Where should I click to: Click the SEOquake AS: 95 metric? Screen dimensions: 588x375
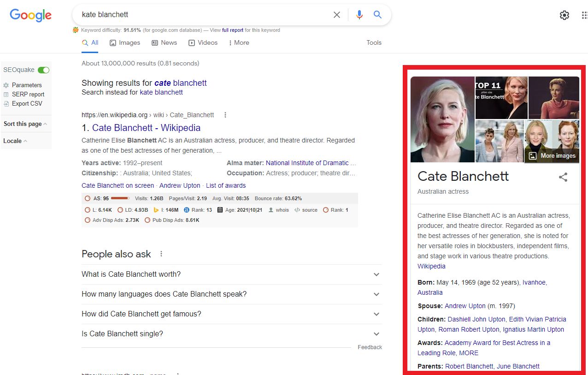tap(107, 198)
